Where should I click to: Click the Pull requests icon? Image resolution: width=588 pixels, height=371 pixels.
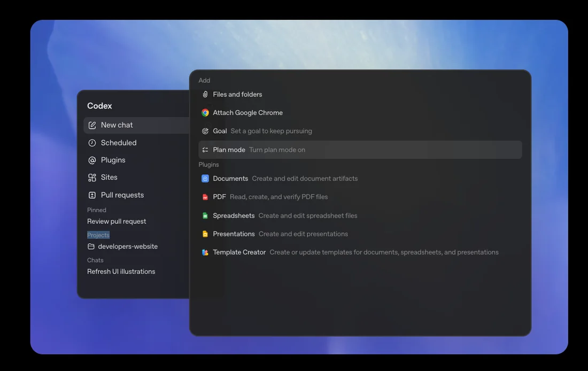(x=92, y=195)
